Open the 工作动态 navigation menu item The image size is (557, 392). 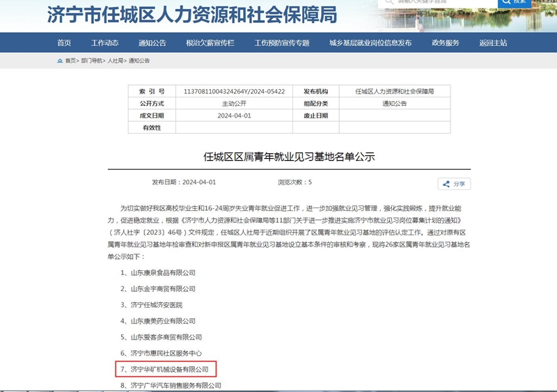click(105, 43)
